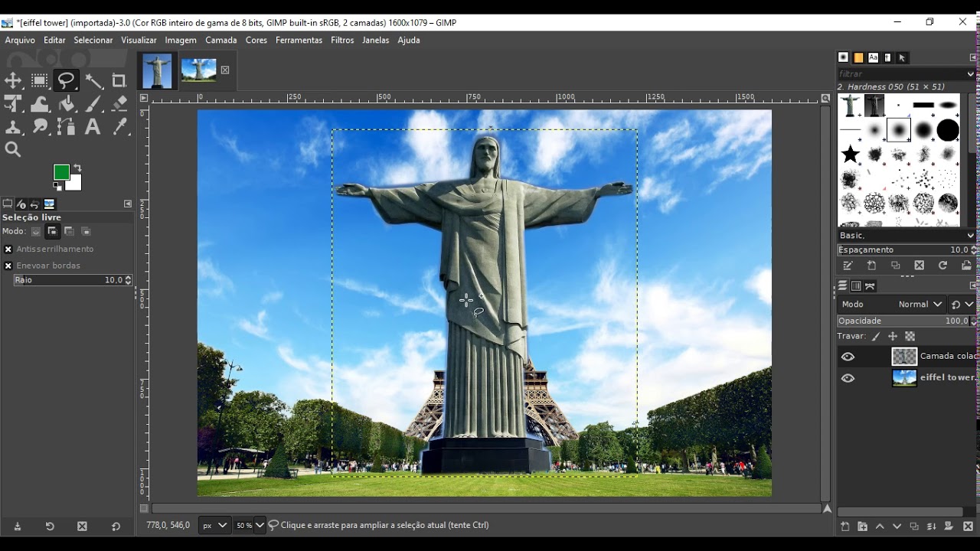Hide the Camada colada layer
The image size is (980, 551).
pos(848,357)
